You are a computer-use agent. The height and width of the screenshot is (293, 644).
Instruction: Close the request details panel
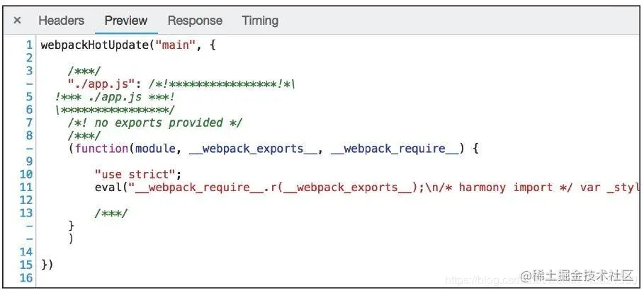(17, 21)
